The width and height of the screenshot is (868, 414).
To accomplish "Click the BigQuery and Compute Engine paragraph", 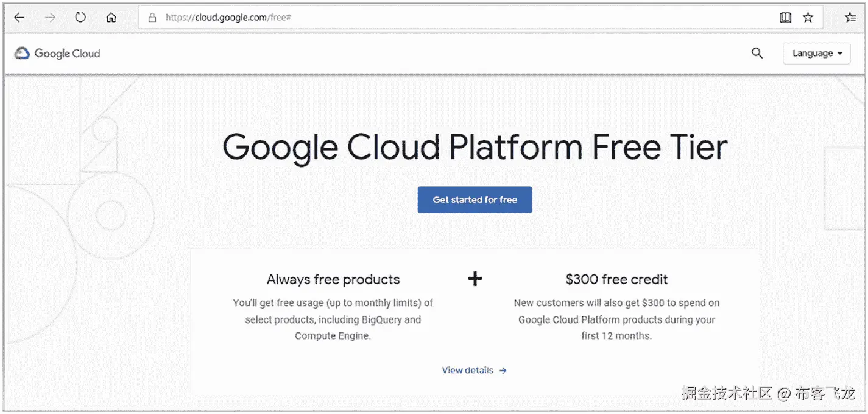I will click(333, 319).
